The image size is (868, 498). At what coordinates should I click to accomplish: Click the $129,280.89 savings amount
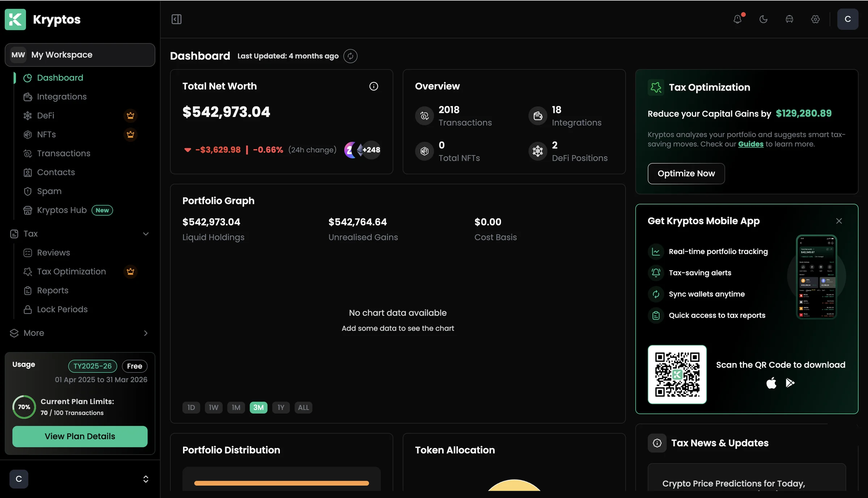click(x=804, y=113)
